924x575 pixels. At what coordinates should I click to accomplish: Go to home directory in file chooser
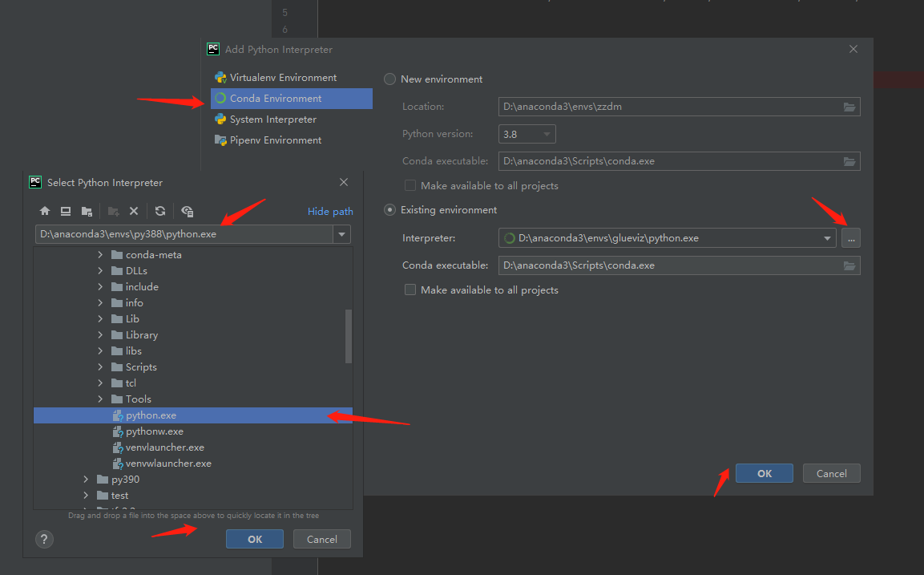click(45, 211)
